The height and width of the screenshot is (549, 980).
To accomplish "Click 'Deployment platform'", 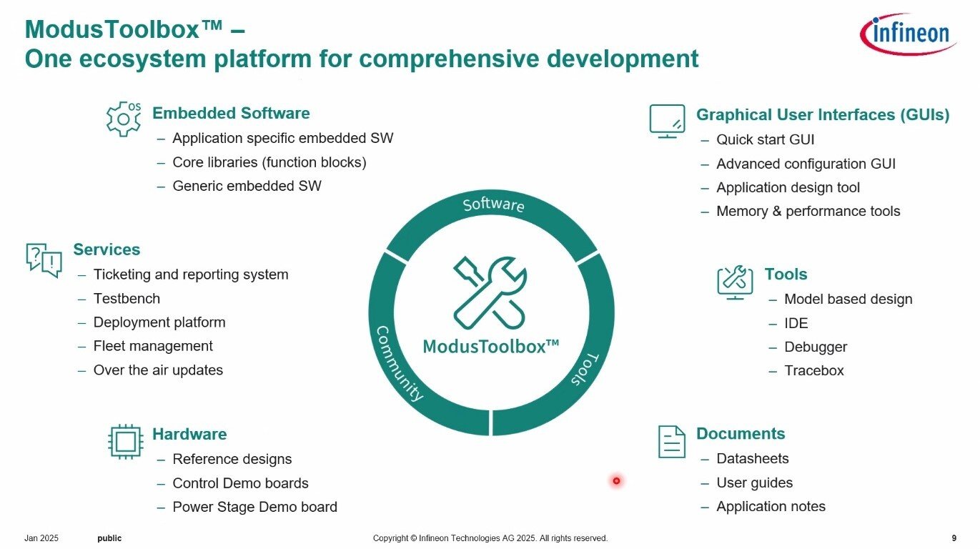I will click(x=159, y=322).
